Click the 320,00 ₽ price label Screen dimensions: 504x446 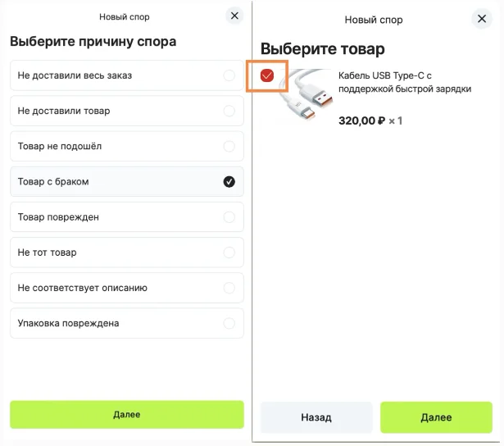[x=361, y=121]
